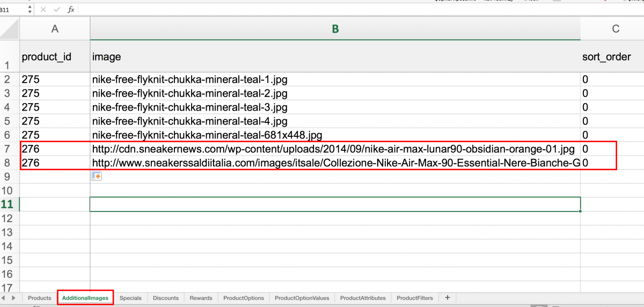
Task: Select column B header
Action: (x=335, y=29)
